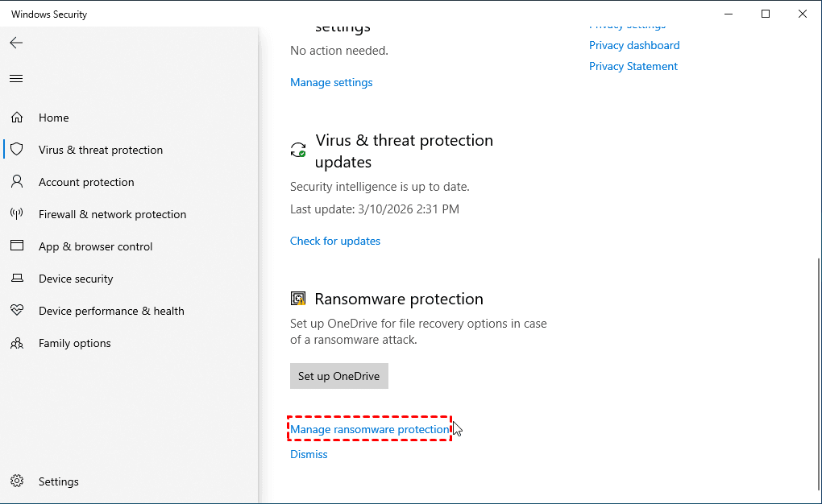Click the Check for updates link
Viewport: 822px width, 504px height.
[x=334, y=241]
